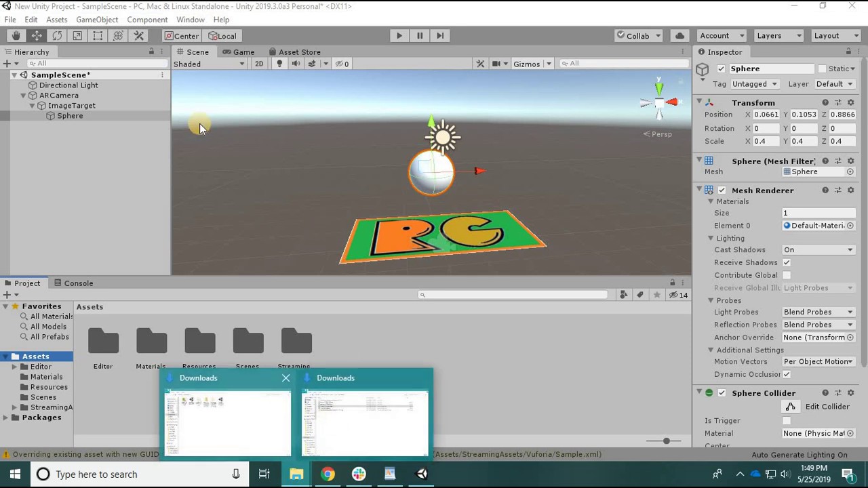This screenshot has height=488, width=868.
Task: Switch to the Console tab
Action: 73,283
